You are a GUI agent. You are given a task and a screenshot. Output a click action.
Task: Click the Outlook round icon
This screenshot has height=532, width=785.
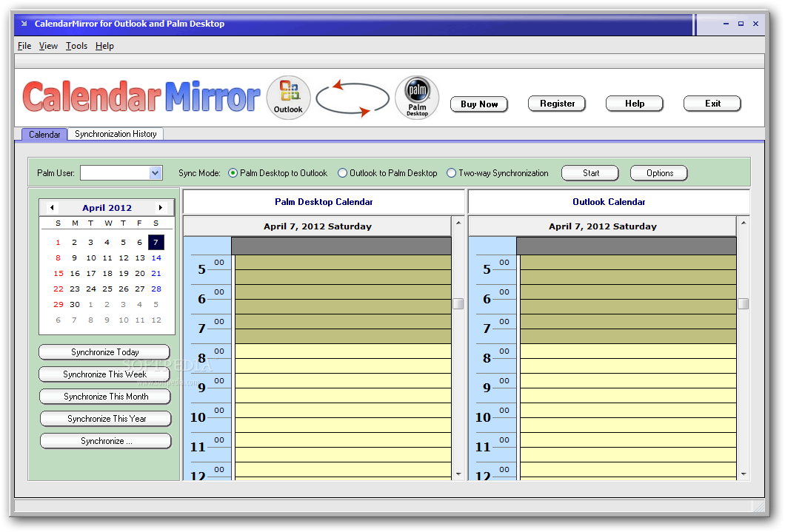coord(288,98)
